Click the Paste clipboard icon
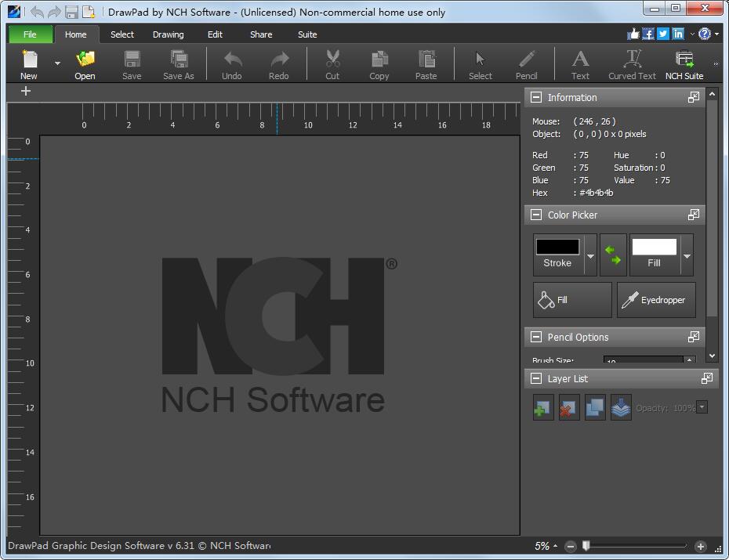 click(x=426, y=59)
